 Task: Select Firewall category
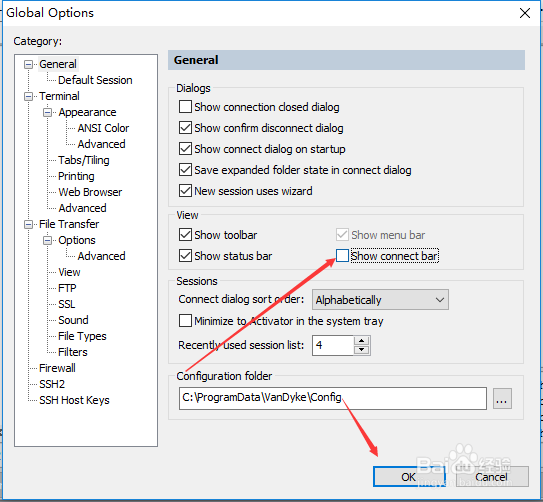57,368
